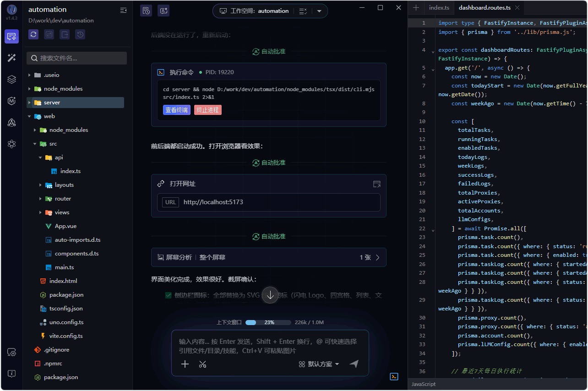Click the 查看终端 button
This screenshot has height=391, width=588.
pos(177,110)
